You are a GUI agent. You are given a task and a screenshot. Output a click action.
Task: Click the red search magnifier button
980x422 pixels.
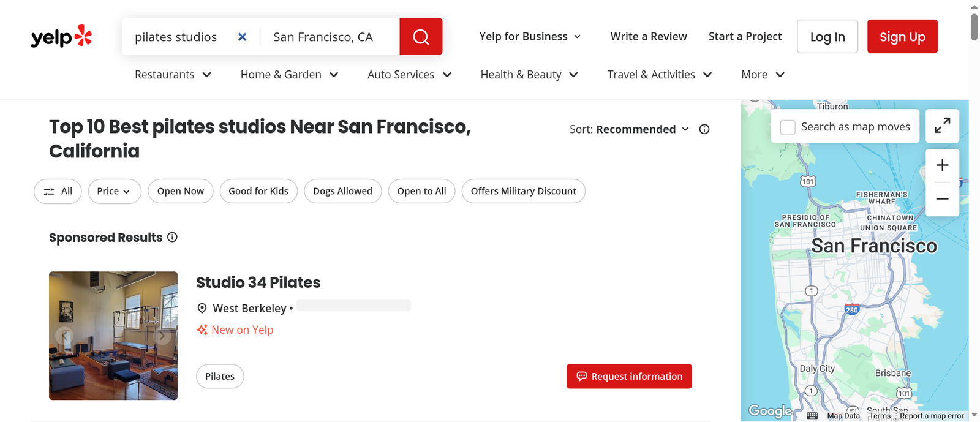(x=421, y=37)
